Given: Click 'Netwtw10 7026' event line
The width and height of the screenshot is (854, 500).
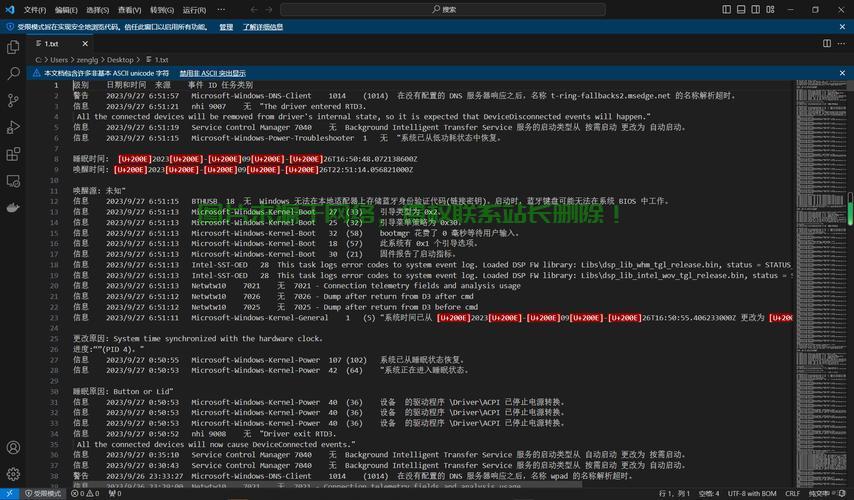Looking at the screenshot, I should point(273,296).
